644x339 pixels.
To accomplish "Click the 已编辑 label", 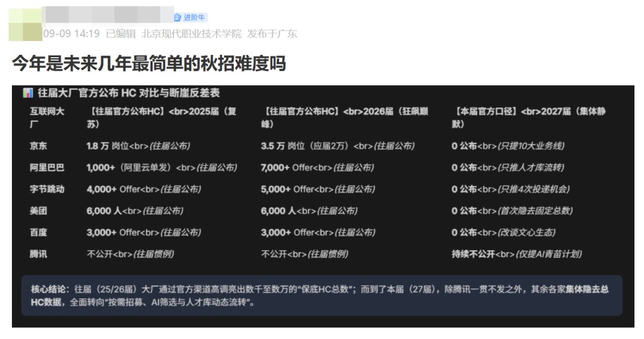I will pos(120,33).
